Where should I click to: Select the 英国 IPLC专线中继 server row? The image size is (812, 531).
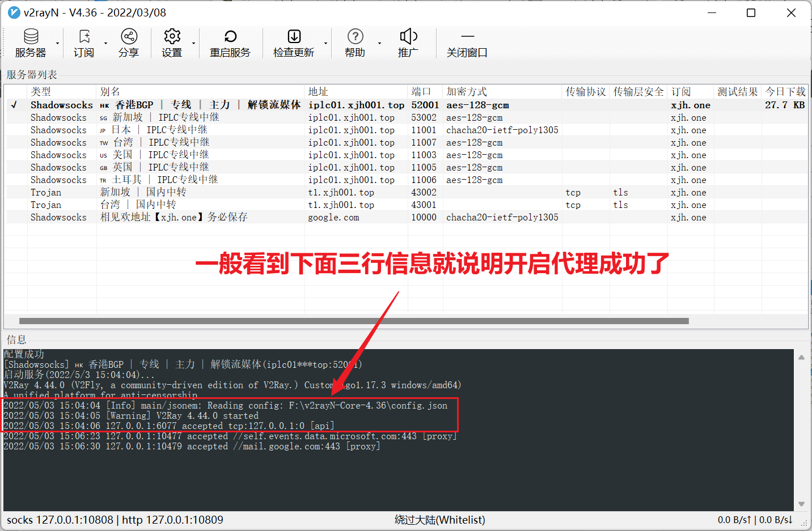[406, 167]
